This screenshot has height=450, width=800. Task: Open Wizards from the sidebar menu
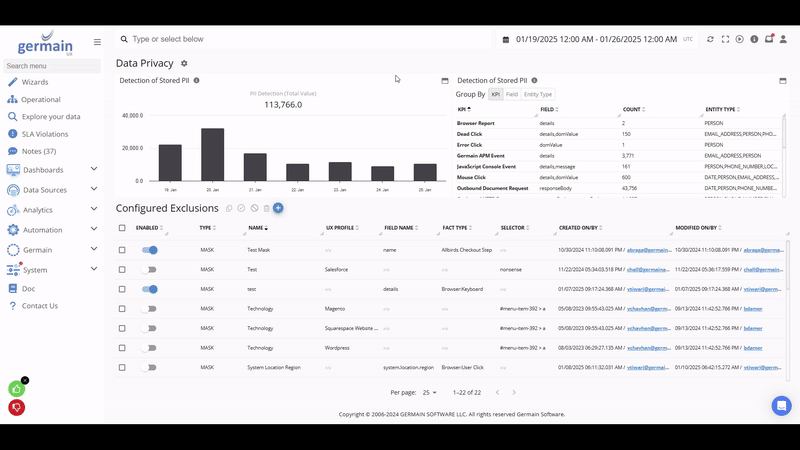[35, 82]
